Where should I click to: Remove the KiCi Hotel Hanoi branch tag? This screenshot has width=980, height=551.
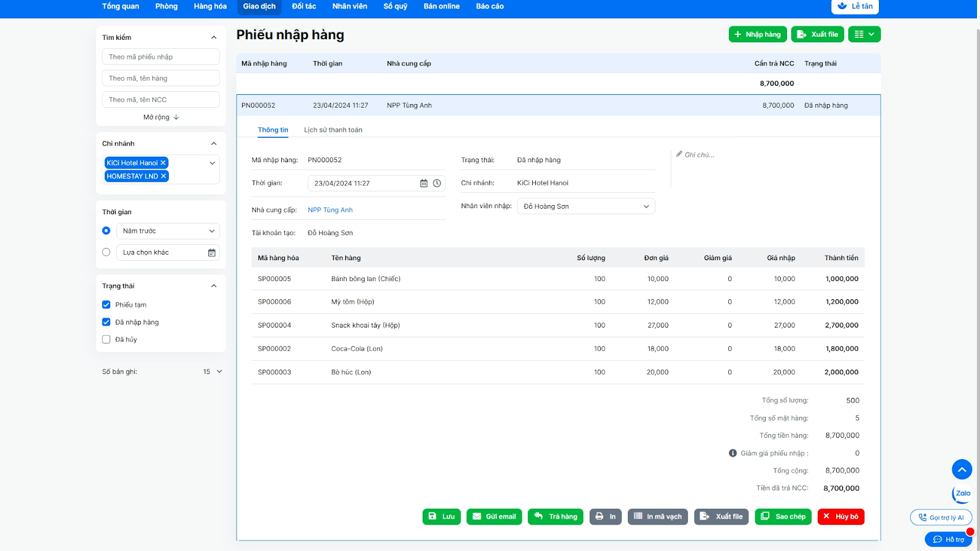pos(163,163)
